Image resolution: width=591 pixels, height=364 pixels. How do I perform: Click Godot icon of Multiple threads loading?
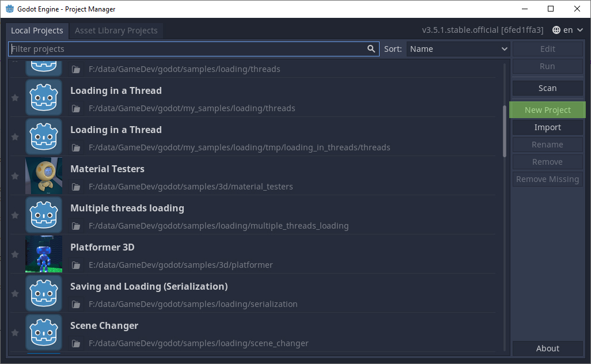click(44, 215)
